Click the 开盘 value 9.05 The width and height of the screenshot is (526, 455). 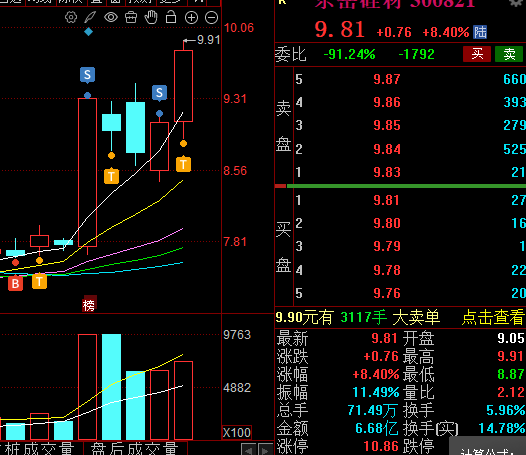[x=511, y=338]
